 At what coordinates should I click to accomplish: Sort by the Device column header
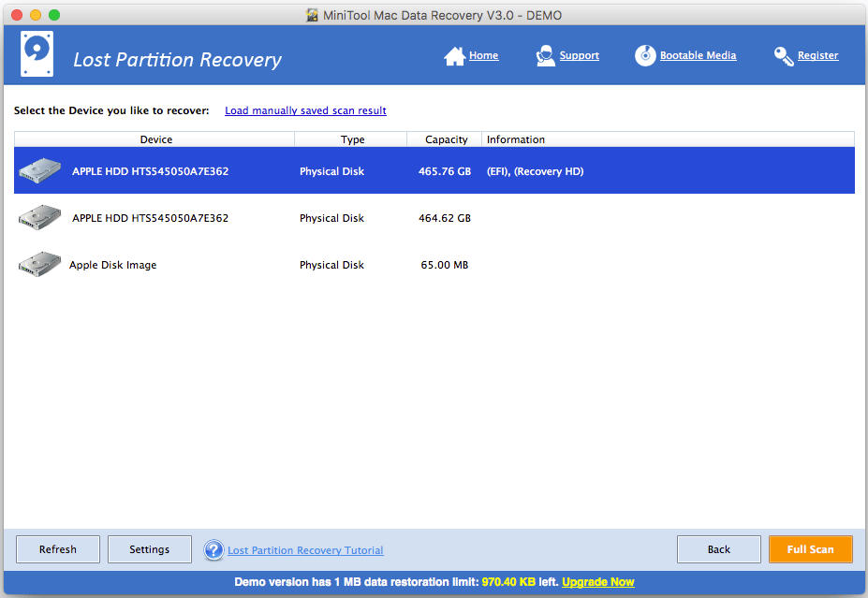[154, 139]
